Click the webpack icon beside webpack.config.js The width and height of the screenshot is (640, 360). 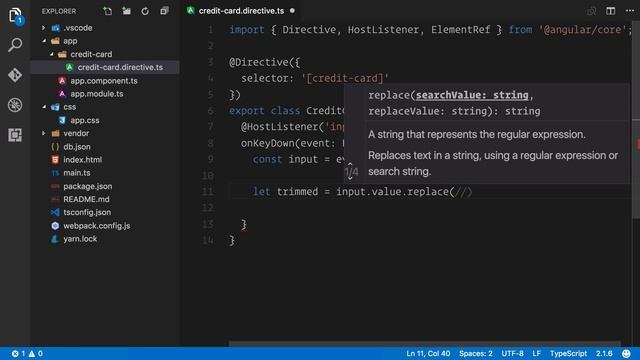55,226
